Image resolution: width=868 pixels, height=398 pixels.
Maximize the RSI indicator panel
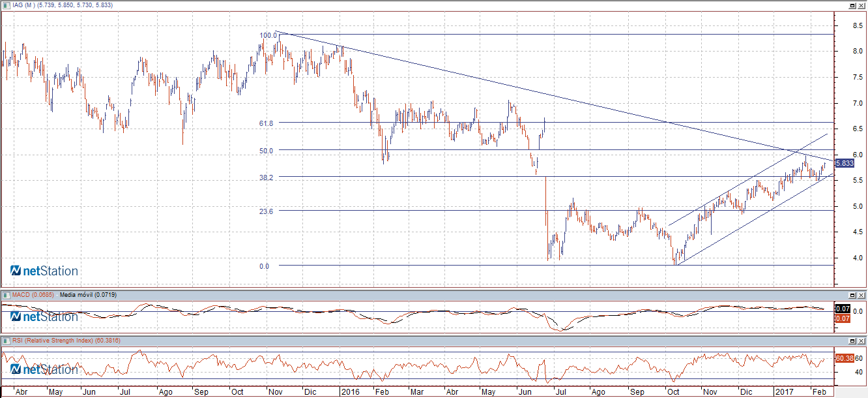[853, 341]
